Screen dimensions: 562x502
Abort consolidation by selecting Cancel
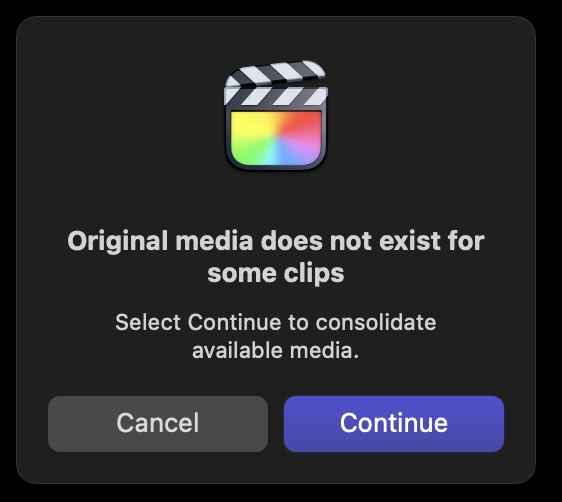coord(158,424)
